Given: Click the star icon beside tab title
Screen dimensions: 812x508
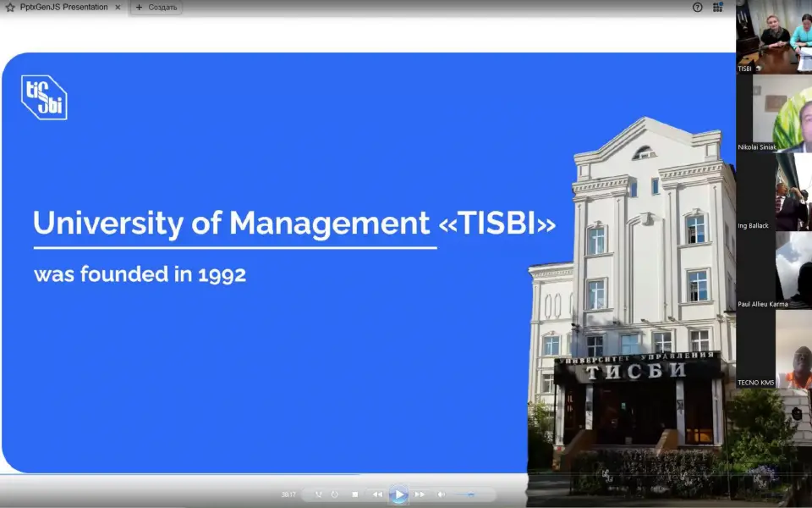Looking at the screenshot, I should click(x=10, y=8).
